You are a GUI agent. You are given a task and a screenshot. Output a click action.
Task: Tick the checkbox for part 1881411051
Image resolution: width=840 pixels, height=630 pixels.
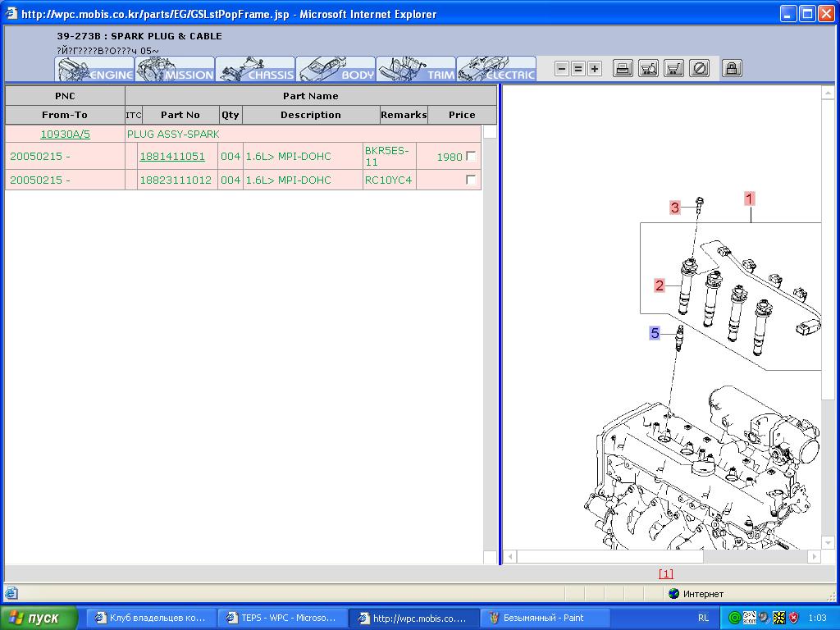click(x=471, y=156)
